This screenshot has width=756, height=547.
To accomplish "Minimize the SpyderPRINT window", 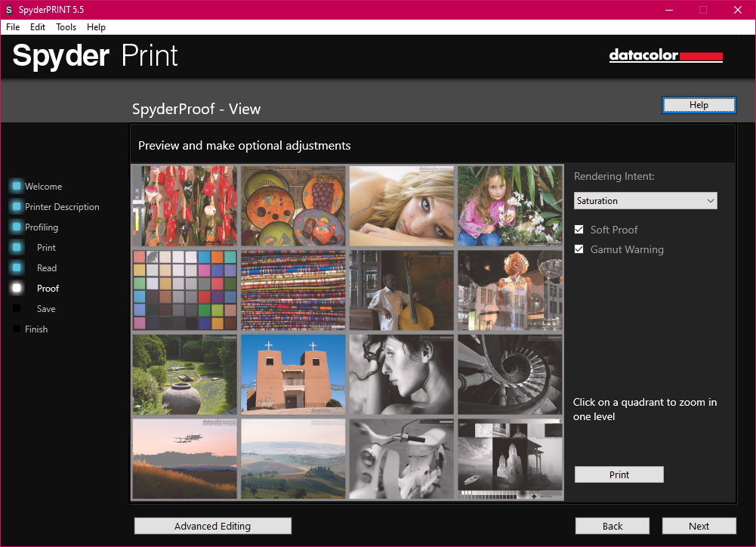I will pyautogui.click(x=669, y=10).
